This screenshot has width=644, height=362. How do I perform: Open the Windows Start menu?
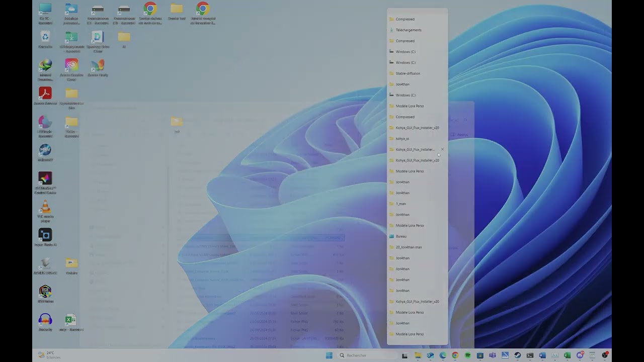[x=329, y=355]
